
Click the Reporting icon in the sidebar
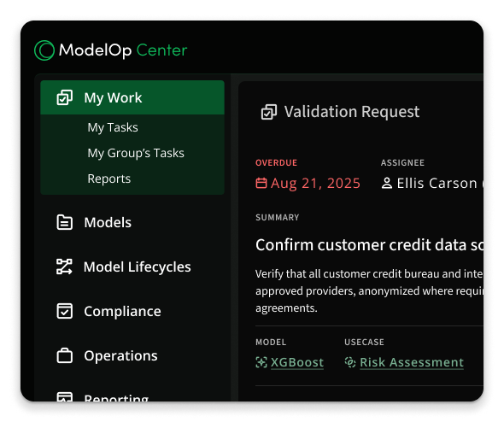point(65,396)
